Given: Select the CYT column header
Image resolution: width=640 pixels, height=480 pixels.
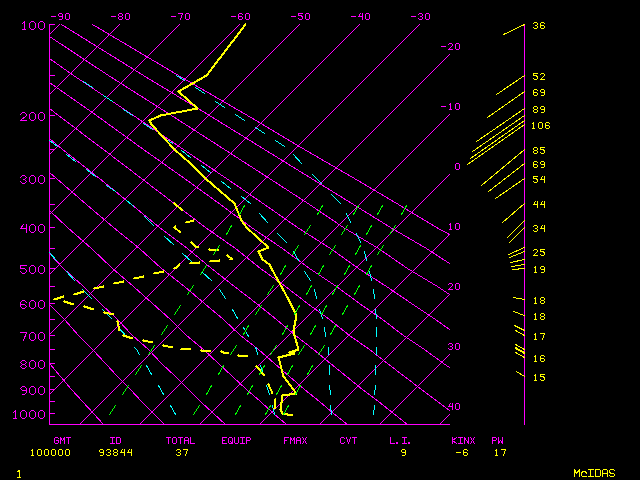Looking at the screenshot, I should pos(348,440).
